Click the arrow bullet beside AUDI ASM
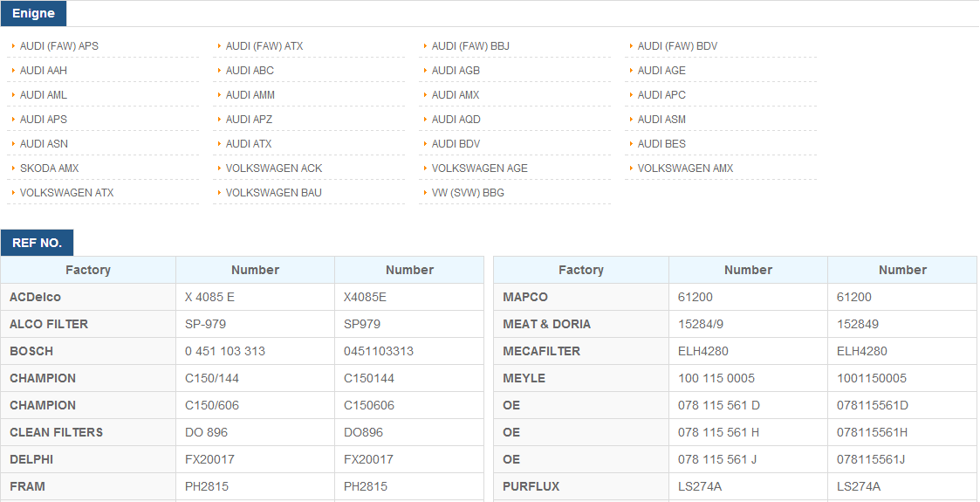Viewport: 980px width, 502px height. (631, 119)
